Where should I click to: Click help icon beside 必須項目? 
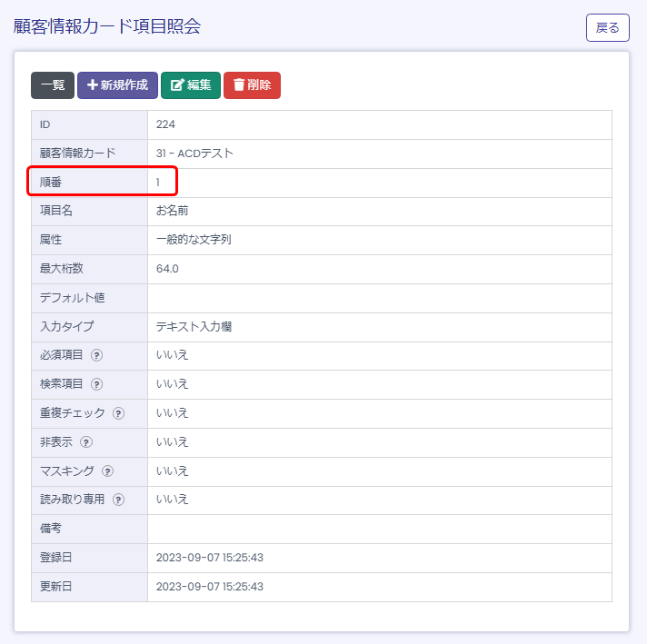pos(96,355)
